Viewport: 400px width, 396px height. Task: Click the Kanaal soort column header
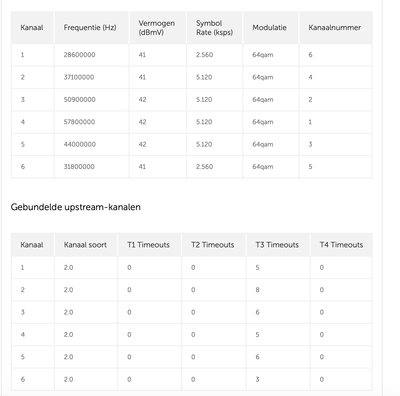tap(85, 245)
